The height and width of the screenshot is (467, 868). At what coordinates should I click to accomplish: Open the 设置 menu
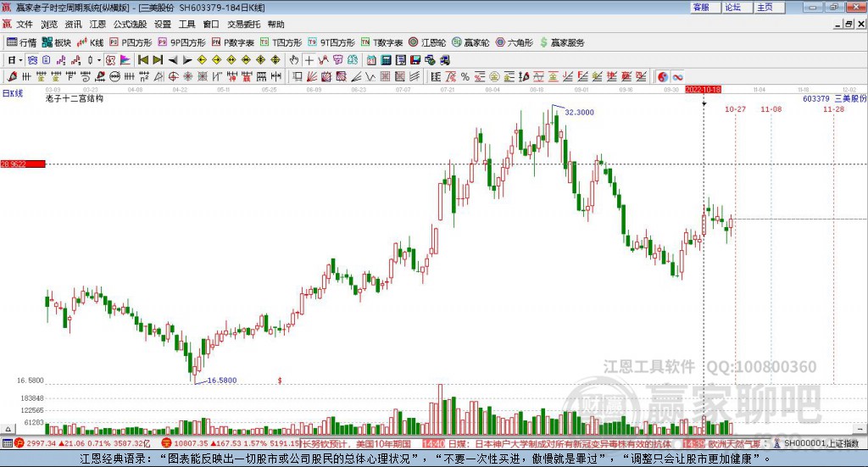[163, 25]
